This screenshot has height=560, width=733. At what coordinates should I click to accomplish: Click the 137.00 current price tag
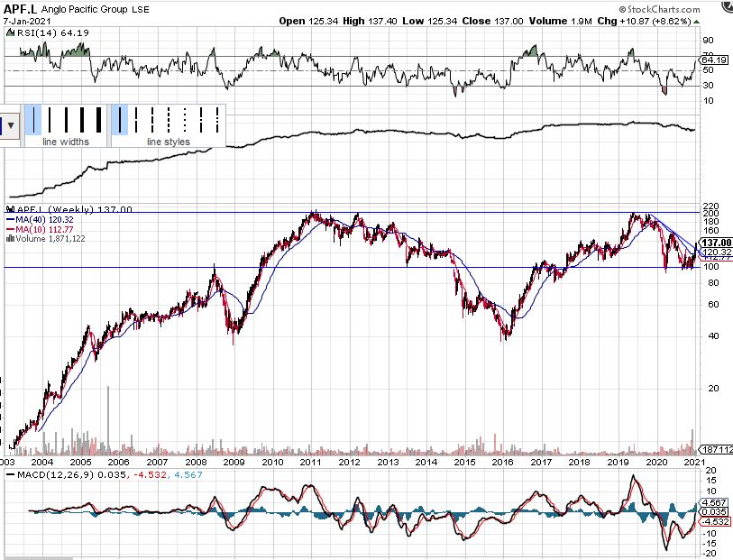[716, 243]
